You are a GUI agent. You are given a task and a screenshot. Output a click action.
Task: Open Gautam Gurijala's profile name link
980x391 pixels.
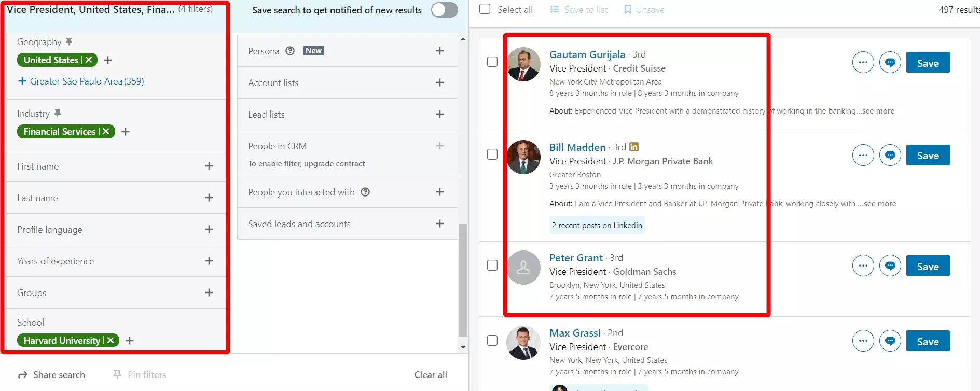pyautogui.click(x=587, y=54)
